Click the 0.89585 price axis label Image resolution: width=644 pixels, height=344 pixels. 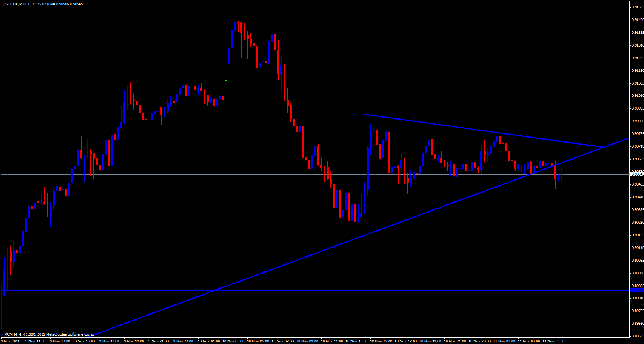tap(637, 336)
